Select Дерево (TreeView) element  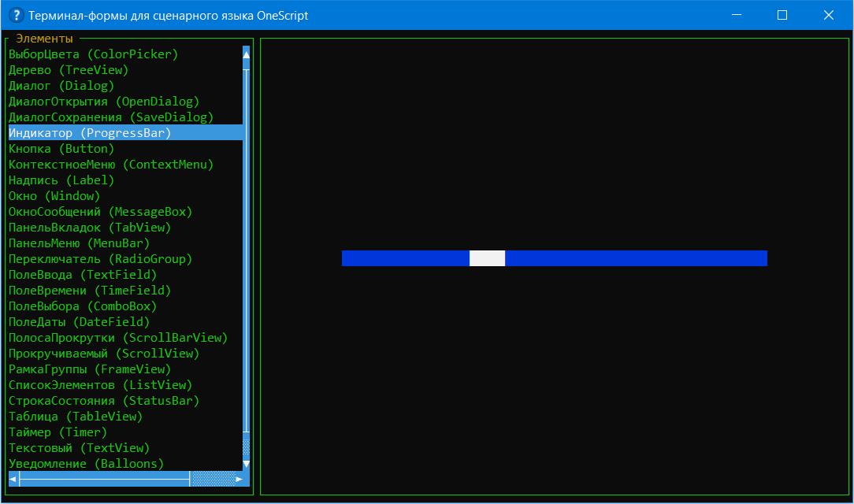pos(68,70)
